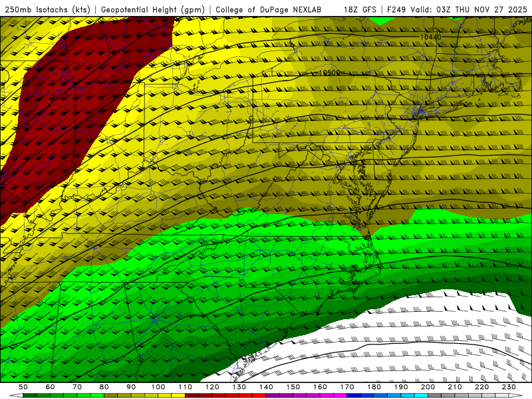Click the 50 value on the color scale
This screenshot has width=532, height=399.
pos(23,387)
